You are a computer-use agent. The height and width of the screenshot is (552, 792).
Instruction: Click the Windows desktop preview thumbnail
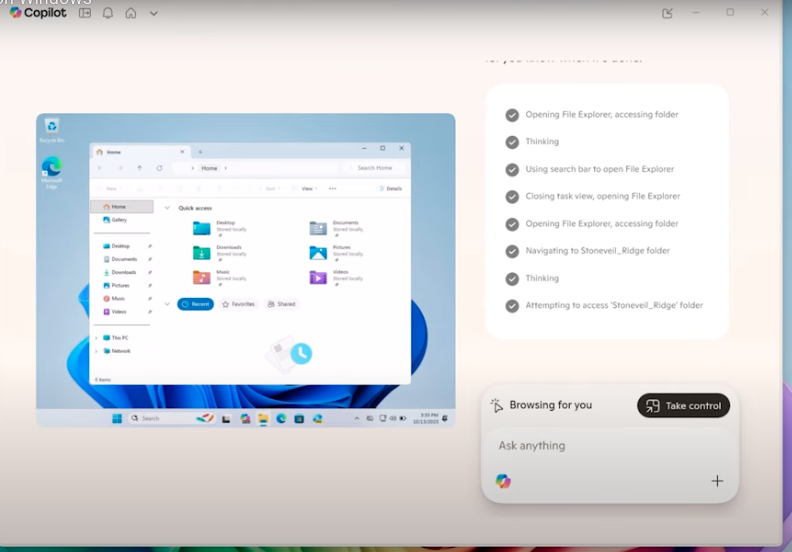pos(245,270)
